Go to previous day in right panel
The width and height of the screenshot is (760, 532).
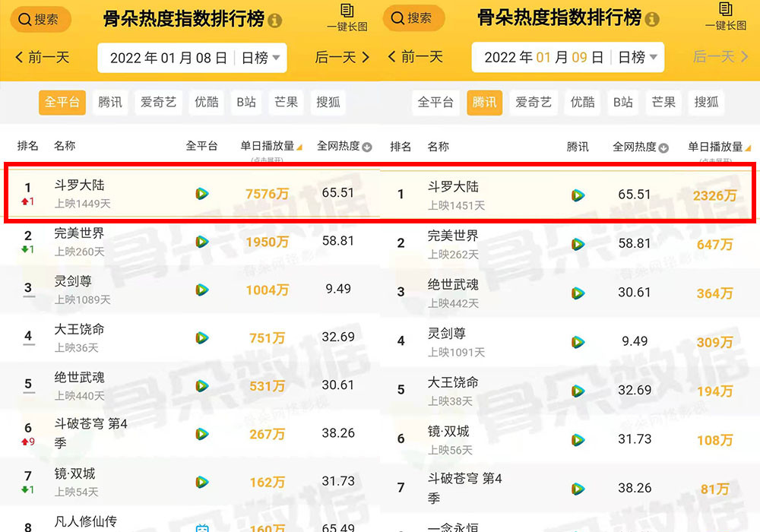(416, 57)
